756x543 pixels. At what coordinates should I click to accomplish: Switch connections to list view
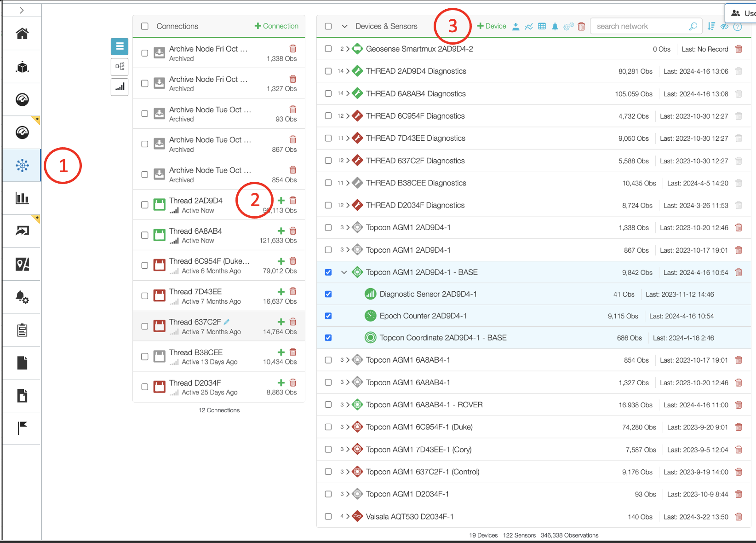click(x=120, y=46)
